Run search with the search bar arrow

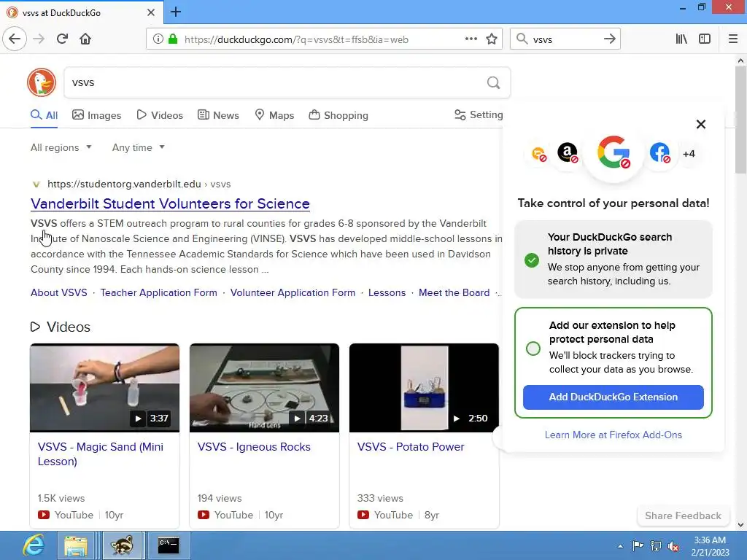[610, 39]
